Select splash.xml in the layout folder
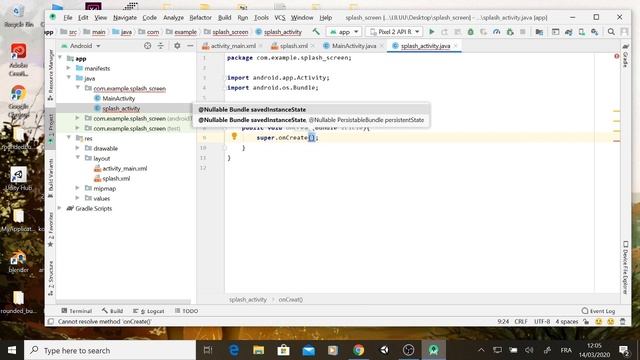Viewport: 640px width, 360px height. tap(116, 178)
